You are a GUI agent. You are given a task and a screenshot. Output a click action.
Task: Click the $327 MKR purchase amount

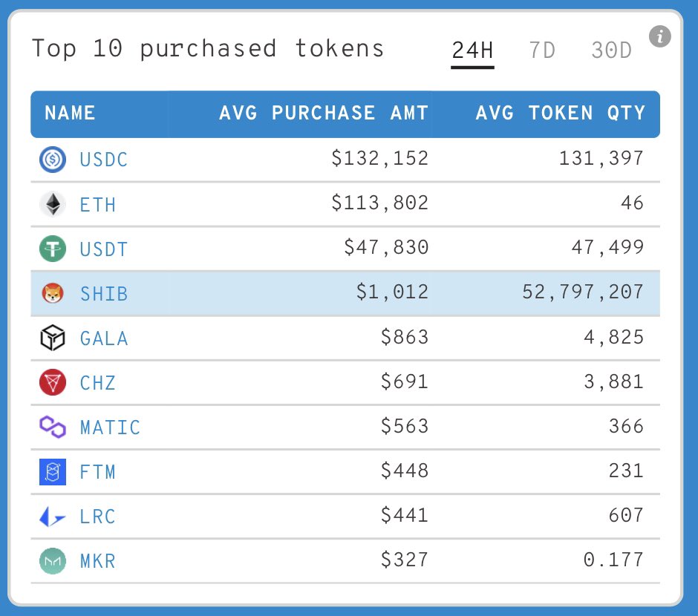click(404, 559)
